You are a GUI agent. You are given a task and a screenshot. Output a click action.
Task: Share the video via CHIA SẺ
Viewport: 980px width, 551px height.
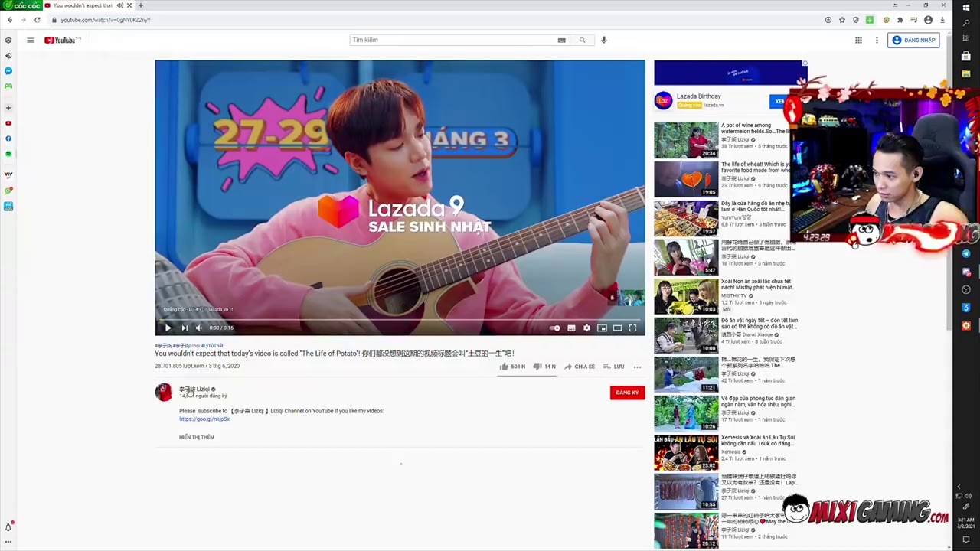[x=580, y=367]
